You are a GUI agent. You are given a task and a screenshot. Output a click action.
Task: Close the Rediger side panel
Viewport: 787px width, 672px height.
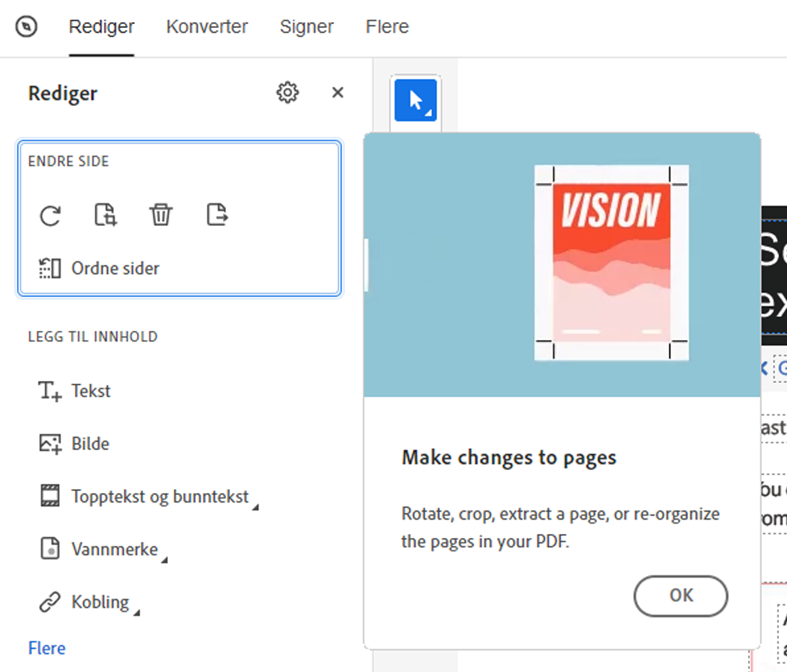coord(337,92)
